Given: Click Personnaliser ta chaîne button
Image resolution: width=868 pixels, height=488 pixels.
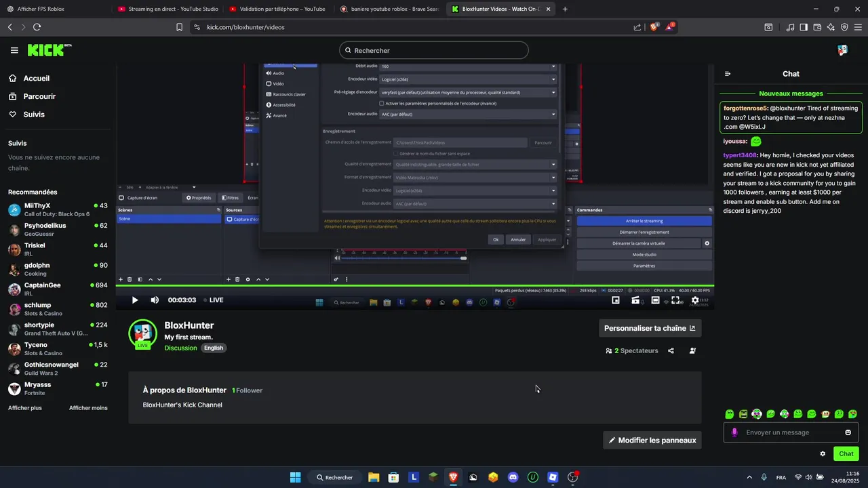Looking at the screenshot, I should pos(650,328).
